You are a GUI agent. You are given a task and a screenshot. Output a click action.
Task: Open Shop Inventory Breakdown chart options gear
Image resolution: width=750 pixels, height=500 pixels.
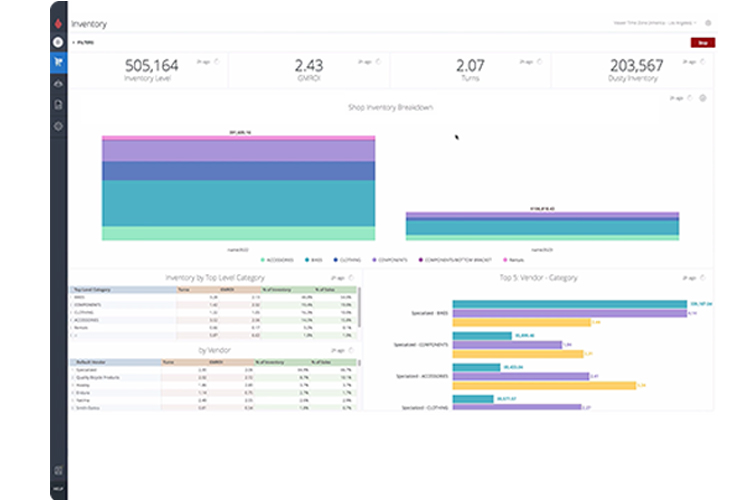pyautogui.click(x=703, y=98)
